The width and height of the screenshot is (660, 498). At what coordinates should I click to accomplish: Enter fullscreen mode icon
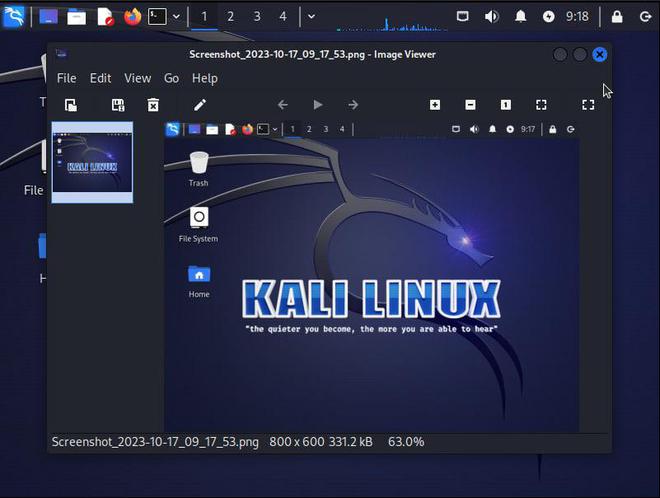click(x=588, y=105)
